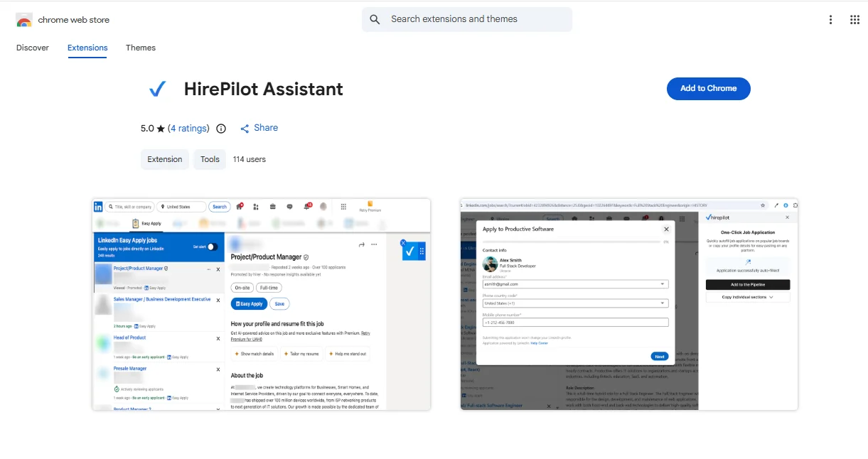Click the Tools category chip
The image size is (868, 459).
[x=210, y=159]
